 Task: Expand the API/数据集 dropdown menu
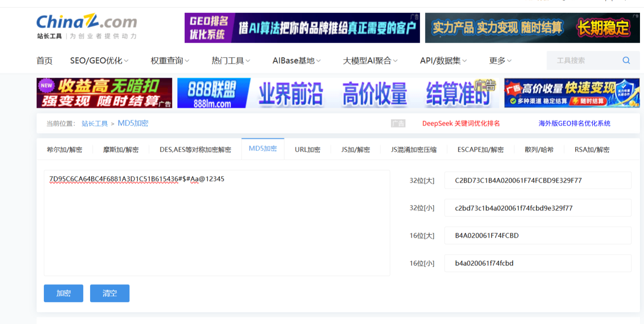pyautogui.click(x=444, y=60)
